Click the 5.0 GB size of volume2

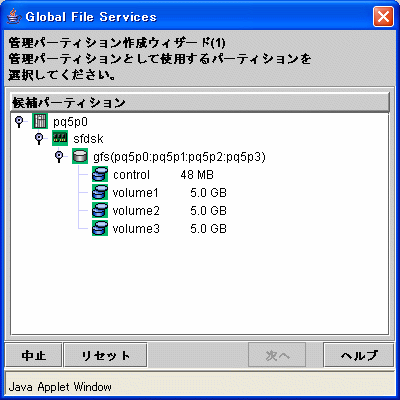tap(208, 211)
